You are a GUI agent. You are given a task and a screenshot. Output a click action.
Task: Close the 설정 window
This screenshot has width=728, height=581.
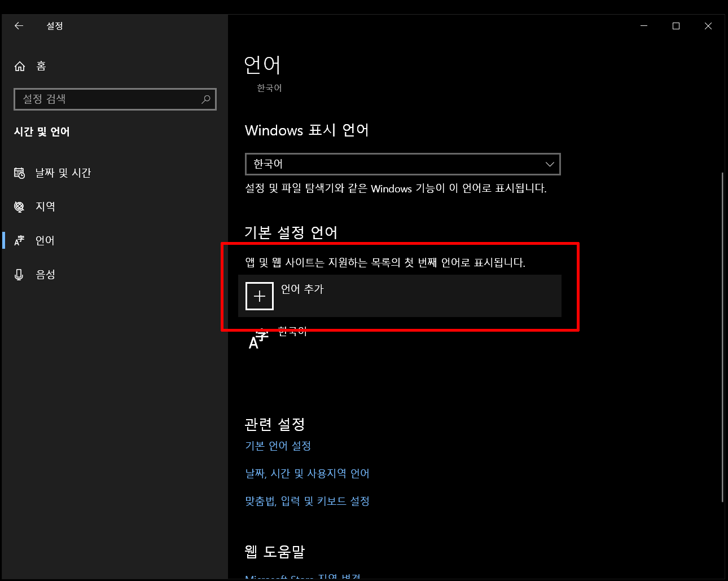[708, 26]
